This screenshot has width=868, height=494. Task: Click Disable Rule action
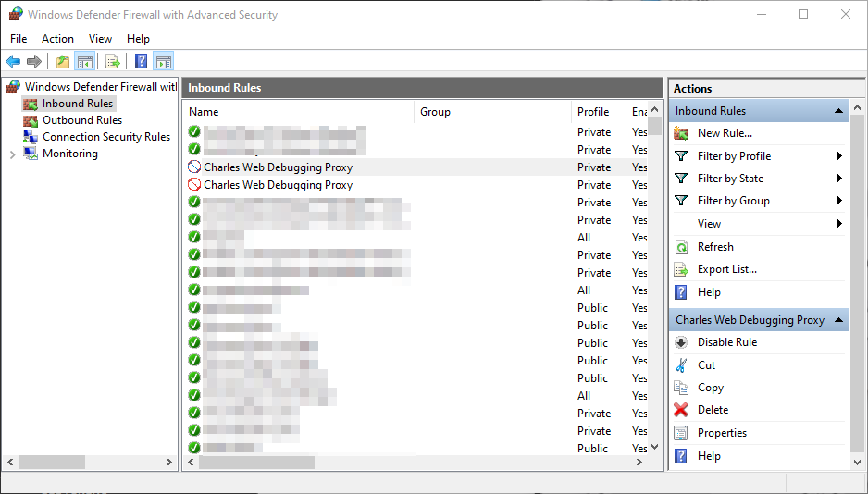pos(726,342)
